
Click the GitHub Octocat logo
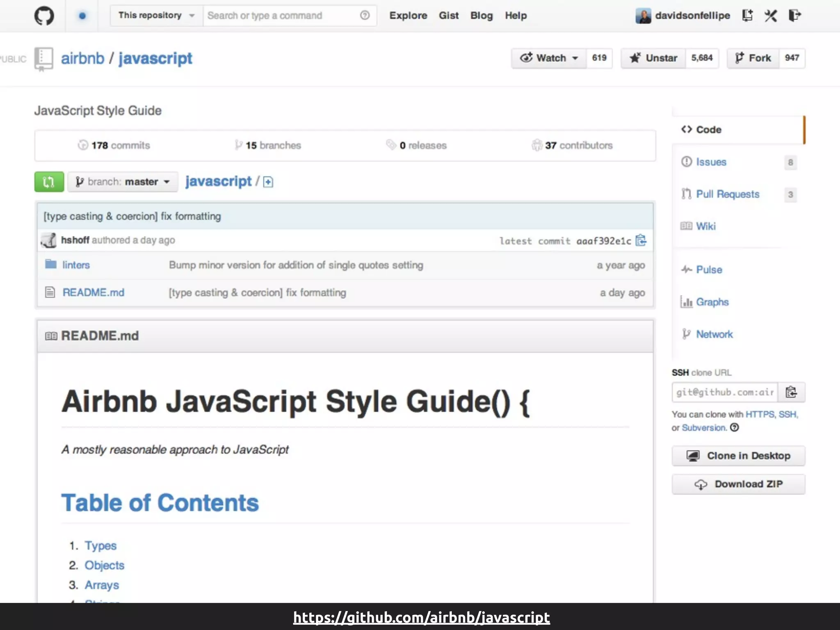tap(44, 16)
